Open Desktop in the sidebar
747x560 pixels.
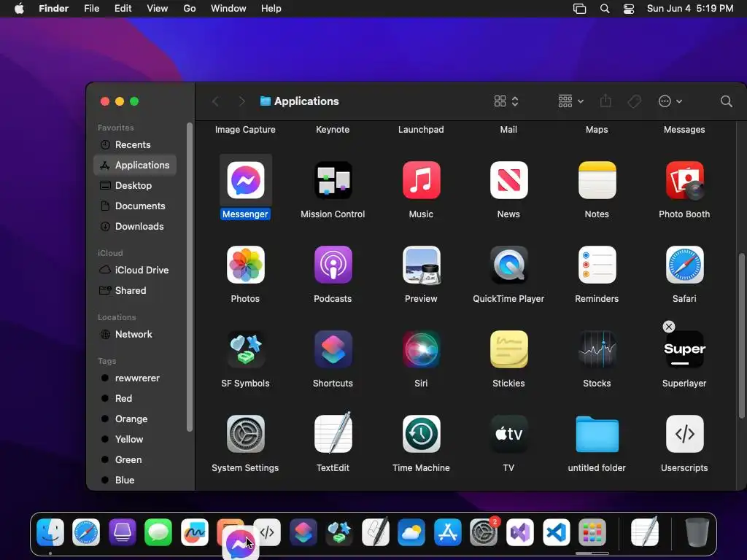point(135,186)
